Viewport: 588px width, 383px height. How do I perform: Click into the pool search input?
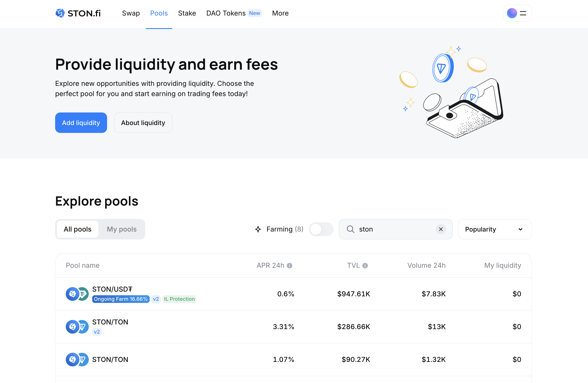coord(395,229)
